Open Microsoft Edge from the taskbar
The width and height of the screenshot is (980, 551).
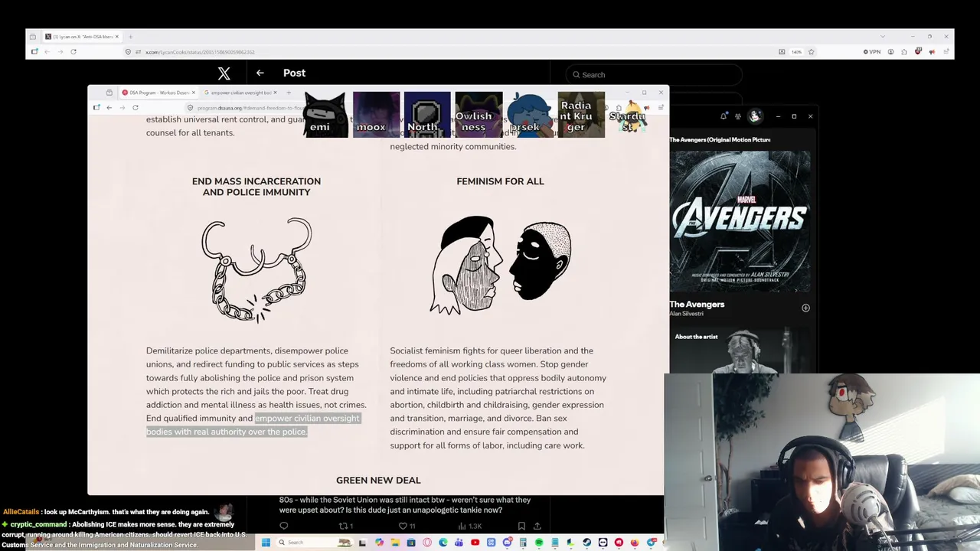coord(443,543)
